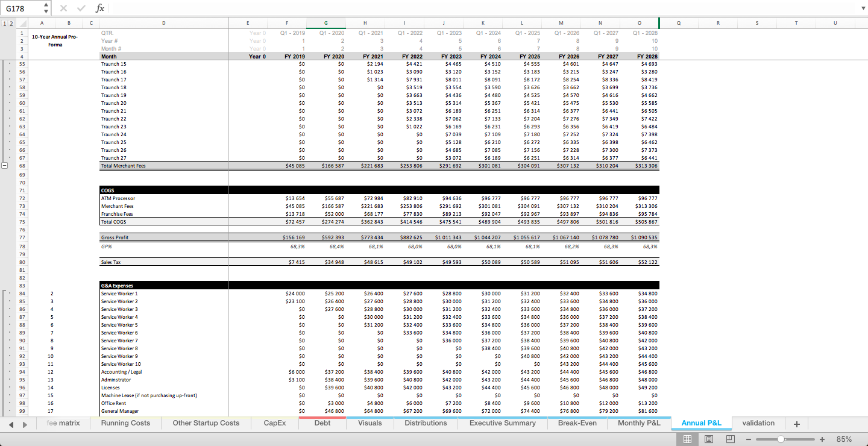
Task: Click the zoom out minus icon
Action: click(749, 439)
